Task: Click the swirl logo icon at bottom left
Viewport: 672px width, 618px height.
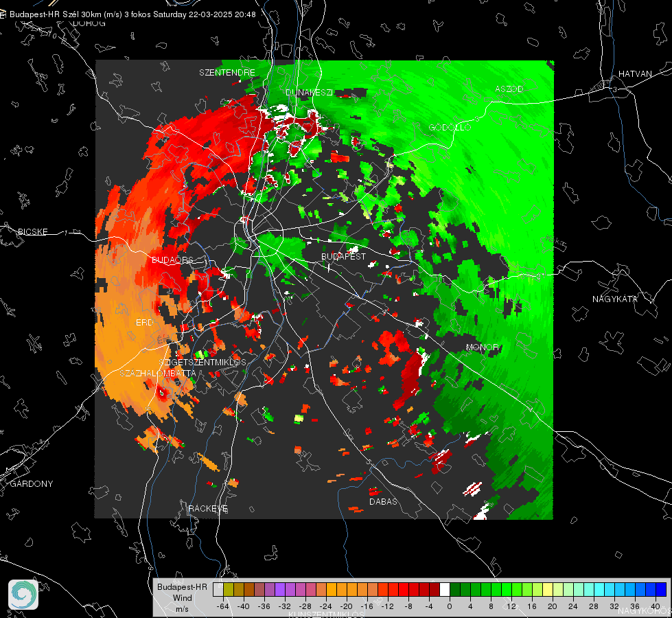Action: coord(23,595)
